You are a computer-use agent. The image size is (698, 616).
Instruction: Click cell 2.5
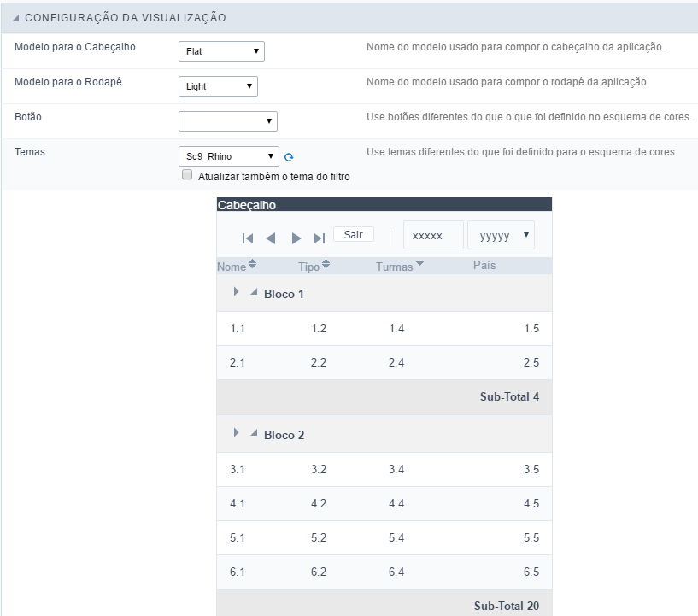531,363
